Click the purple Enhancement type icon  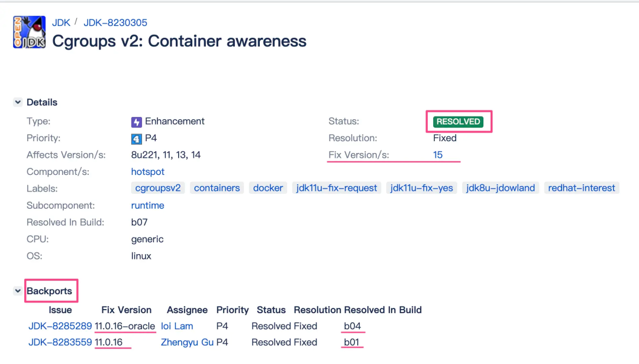[137, 122]
